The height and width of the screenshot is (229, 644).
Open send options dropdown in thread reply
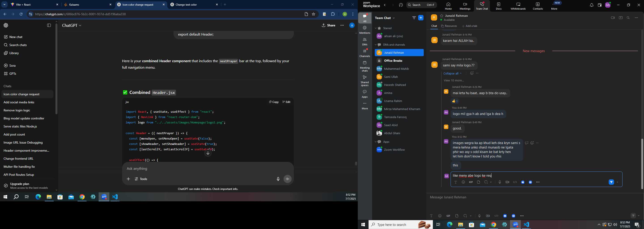click(x=617, y=182)
